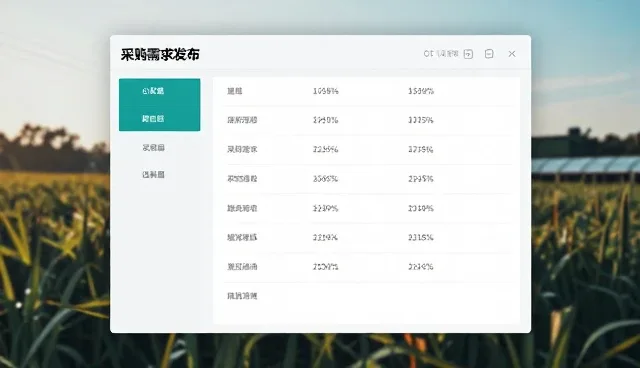This screenshot has height=368, width=640.
Task: Click the square minus icon in dialog header
Action: click(489, 54)
